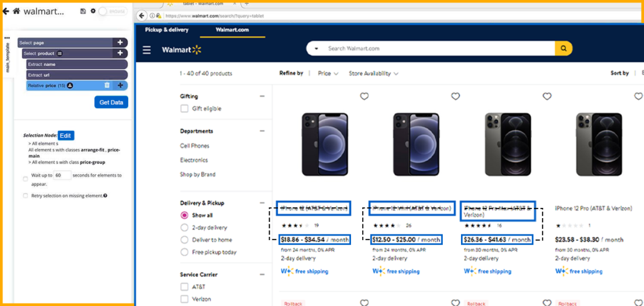
Task: Open the search department dropdown arrow
Action: tap(316, 49)
